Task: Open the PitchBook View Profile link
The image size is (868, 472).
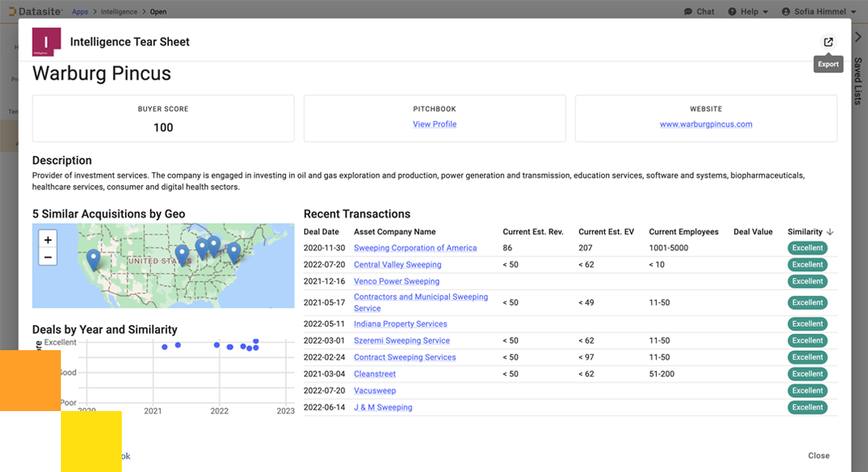Action: point(434,124)
